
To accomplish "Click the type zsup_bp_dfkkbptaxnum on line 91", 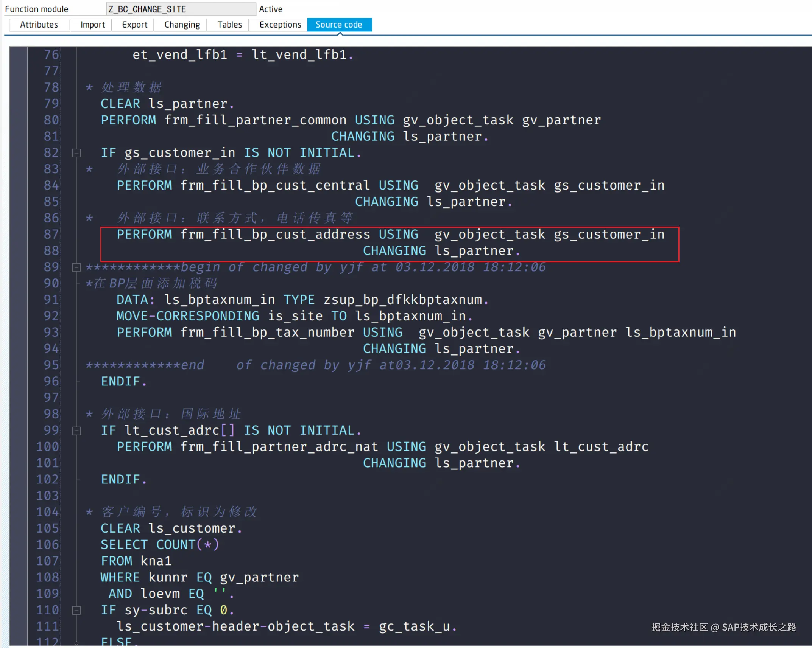I will click(x=403, y=300).
